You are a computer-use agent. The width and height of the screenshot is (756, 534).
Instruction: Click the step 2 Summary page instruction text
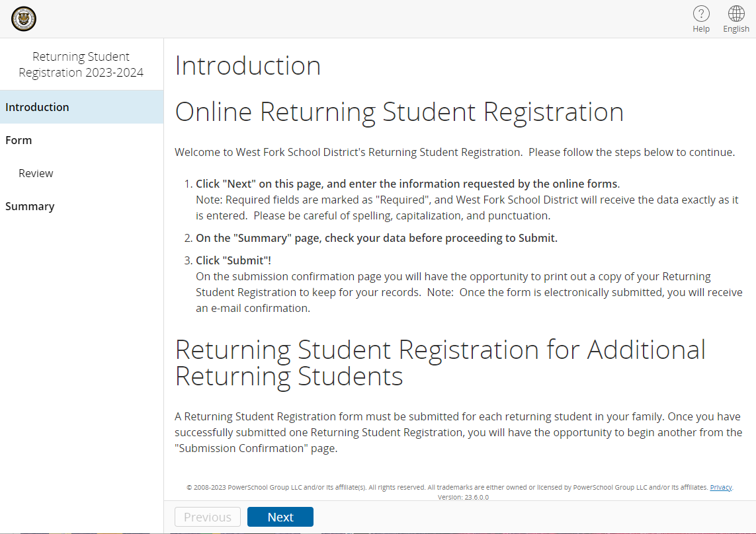[x=376, y=238]
